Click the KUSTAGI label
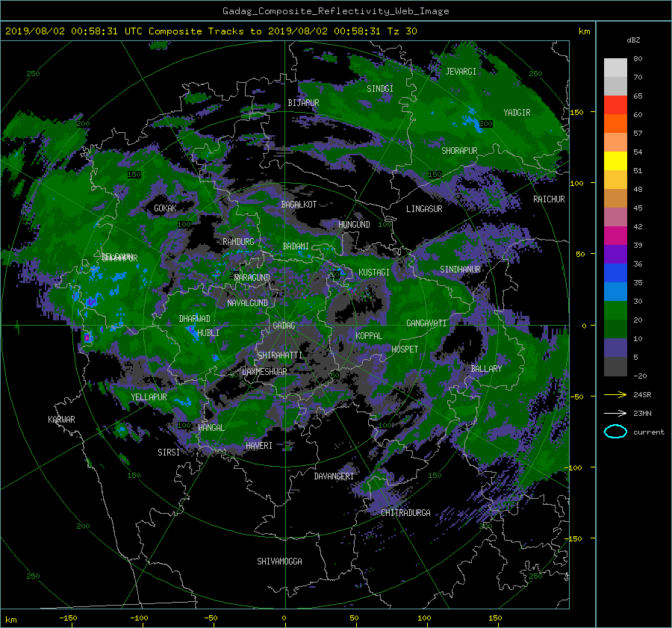 click(x=374, y=273)
